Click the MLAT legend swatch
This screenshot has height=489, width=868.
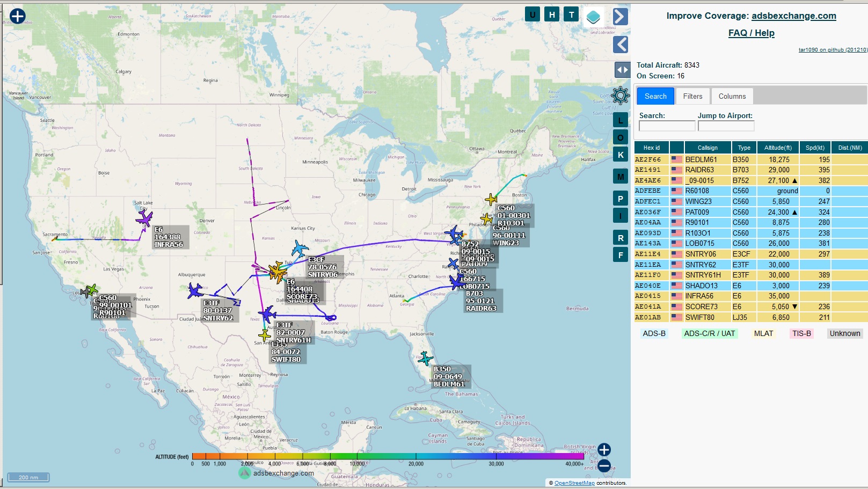tap(763, 333)
